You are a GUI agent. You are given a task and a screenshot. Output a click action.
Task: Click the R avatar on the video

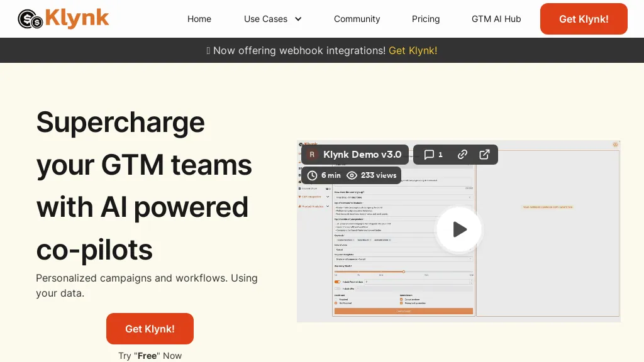tap(311, 155)
